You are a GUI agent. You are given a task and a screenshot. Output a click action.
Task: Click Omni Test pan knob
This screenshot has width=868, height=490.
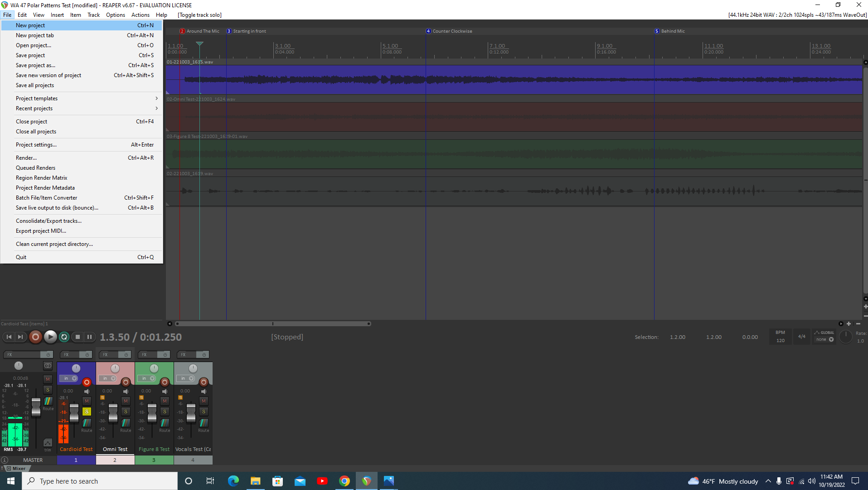115,368
